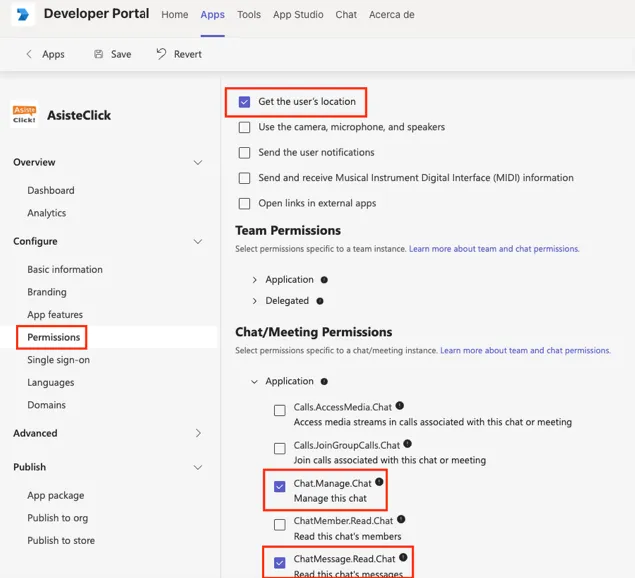Open Learn more link under Chat/Meeting Permissions

pyautogui.click(x=525, y=350)
